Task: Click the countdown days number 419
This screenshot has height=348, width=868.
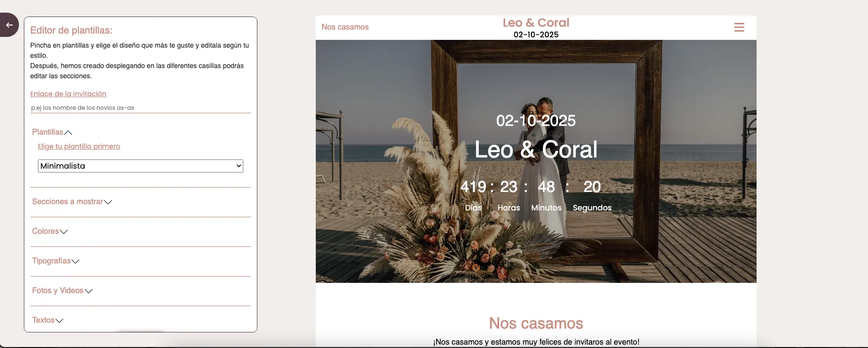Action: coord(473,187)
